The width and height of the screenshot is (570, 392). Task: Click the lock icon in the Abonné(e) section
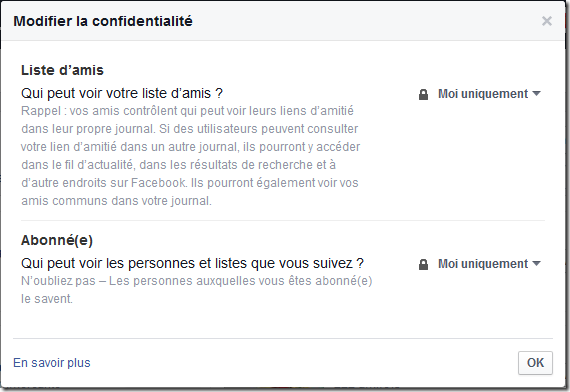point(423,264)
